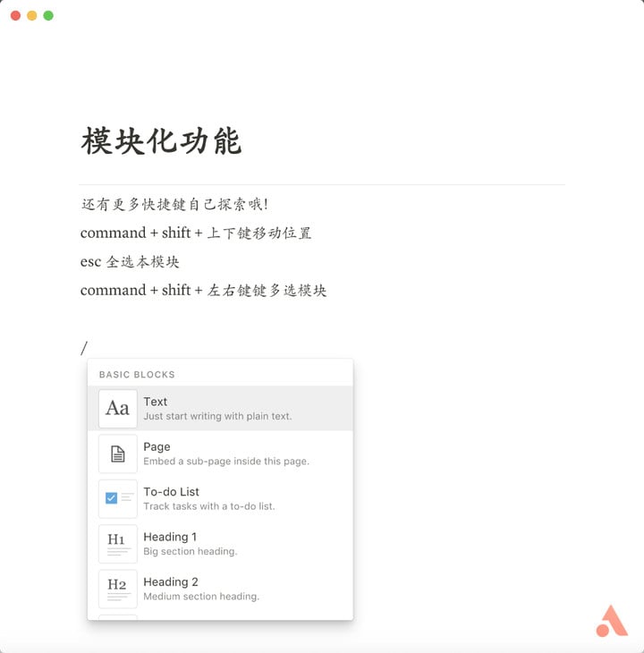Select the Text block menu entry
The width and height of the screenshot is (644, 653).
coord(220,408)
